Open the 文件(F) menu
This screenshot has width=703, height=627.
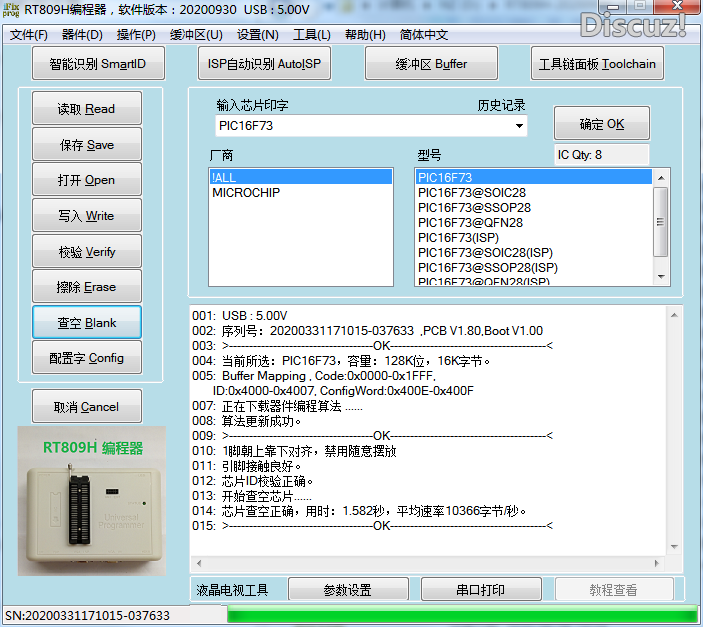click(29, 35)
